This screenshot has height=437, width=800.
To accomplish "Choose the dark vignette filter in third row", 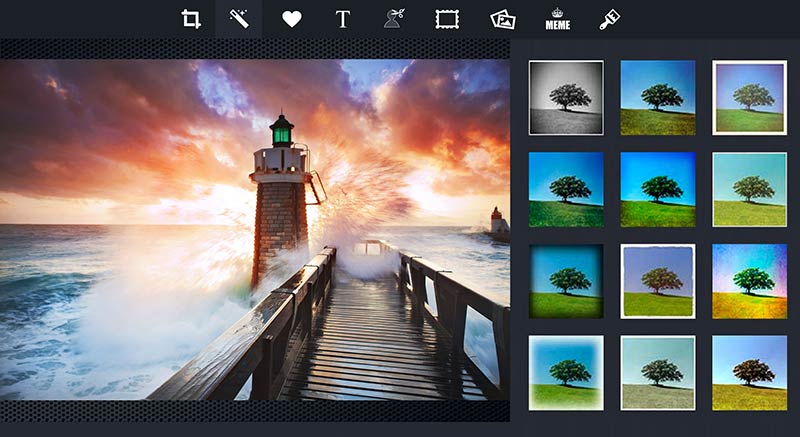I will pyautogui.click(x=566, y=281).
